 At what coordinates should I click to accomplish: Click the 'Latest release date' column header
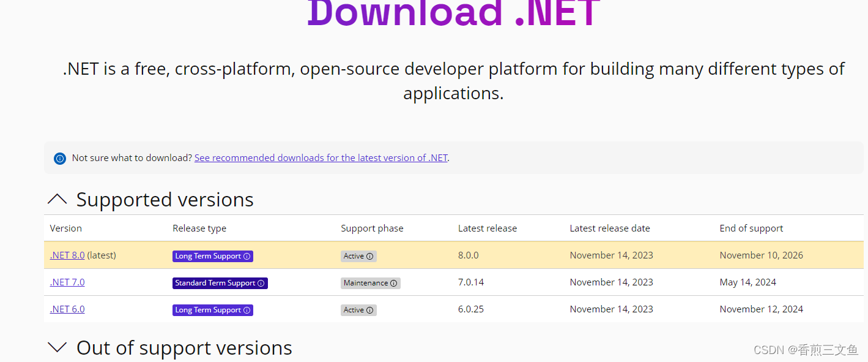[610, 228]
